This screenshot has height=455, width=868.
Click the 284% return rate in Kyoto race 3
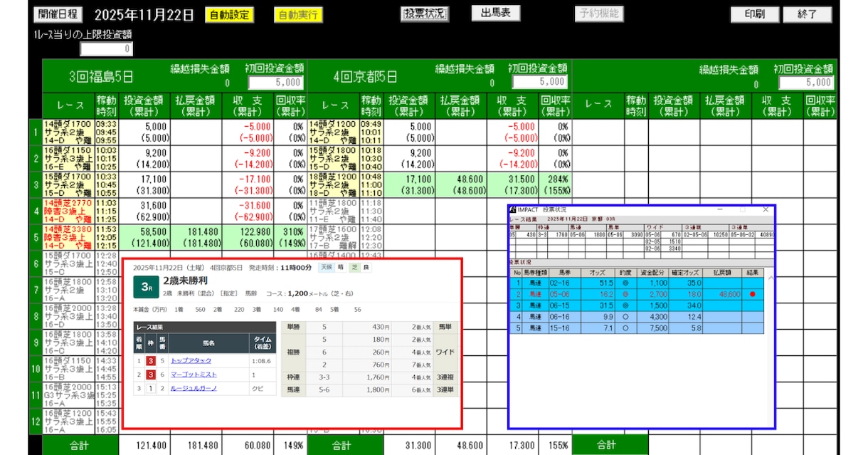(x=559, y=179)
